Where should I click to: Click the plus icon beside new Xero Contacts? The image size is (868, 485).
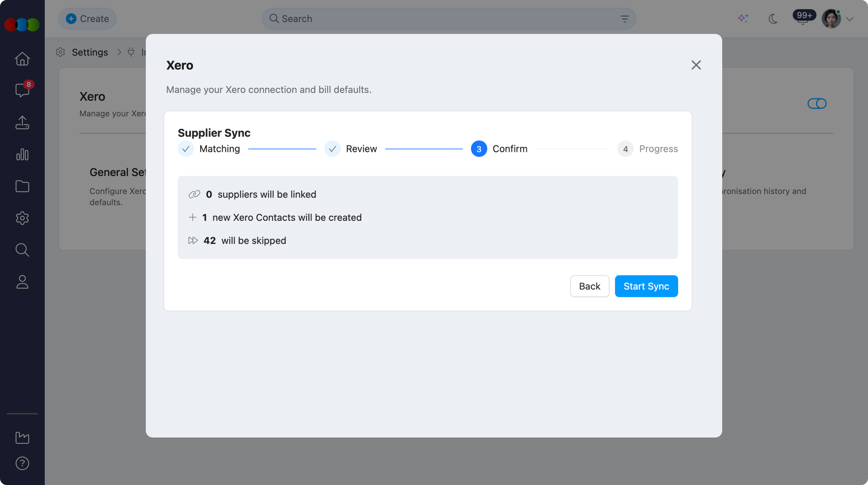(x=193, y=217)
